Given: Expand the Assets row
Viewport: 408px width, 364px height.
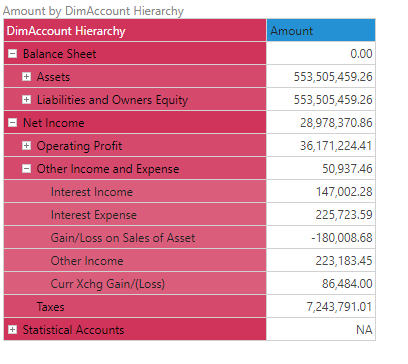Looking at the screenshot, I should click(x=26, y=77).
